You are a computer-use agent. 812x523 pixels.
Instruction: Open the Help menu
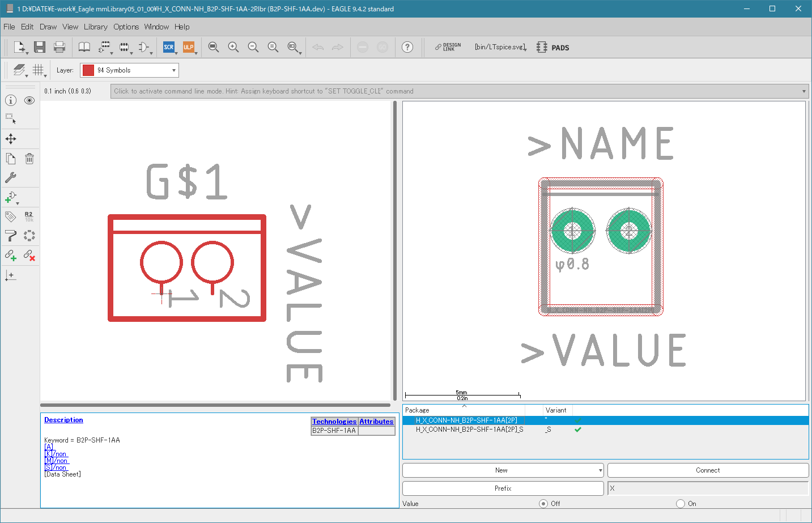coord(182,27)
